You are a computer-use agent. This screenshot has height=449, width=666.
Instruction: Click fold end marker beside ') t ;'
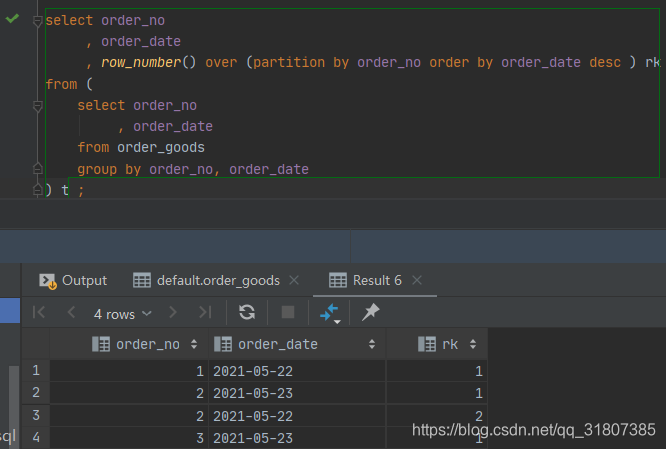point(37,189)
